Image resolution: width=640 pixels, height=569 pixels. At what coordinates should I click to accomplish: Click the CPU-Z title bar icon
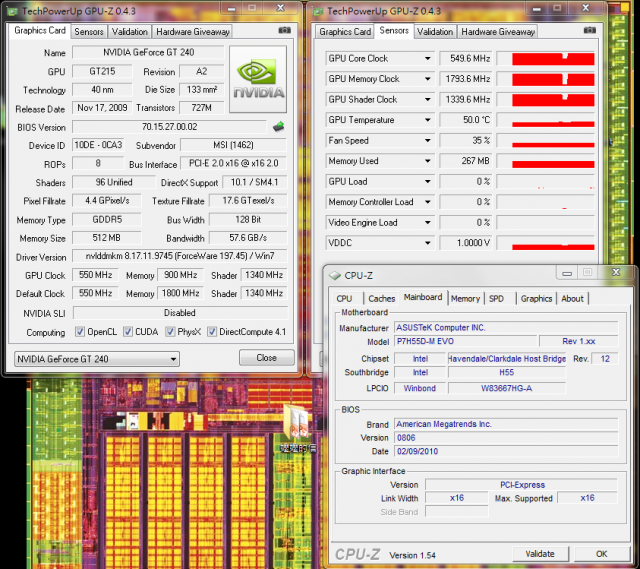tap(335, 276)
